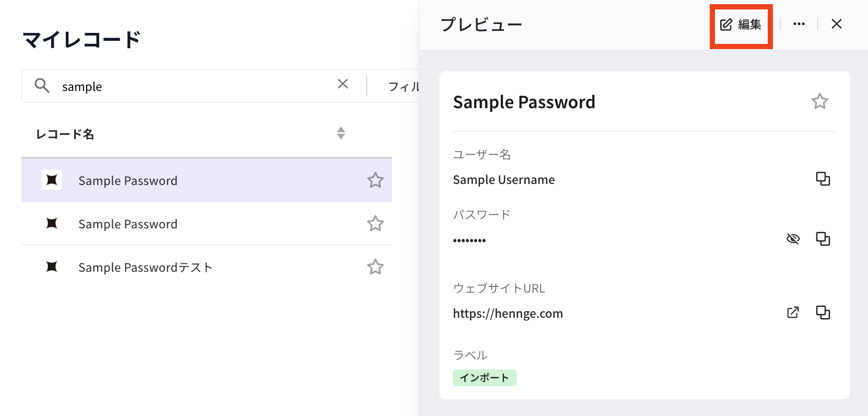
Task: Open hennge.com URL in new tab
Action: tap(793, 313)
